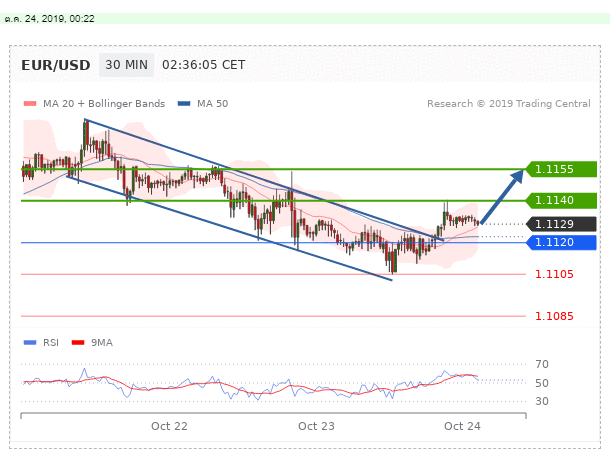
Task: Click the red 9MA legend swatch
Action: click(78, 343)
